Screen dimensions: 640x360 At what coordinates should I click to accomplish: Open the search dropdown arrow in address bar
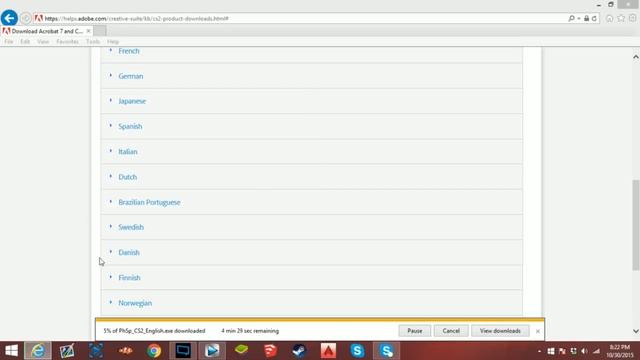pos(579,18)
